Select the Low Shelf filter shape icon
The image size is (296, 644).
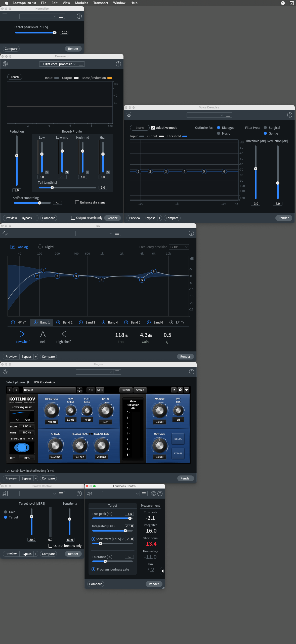click(x=22, y=334)
